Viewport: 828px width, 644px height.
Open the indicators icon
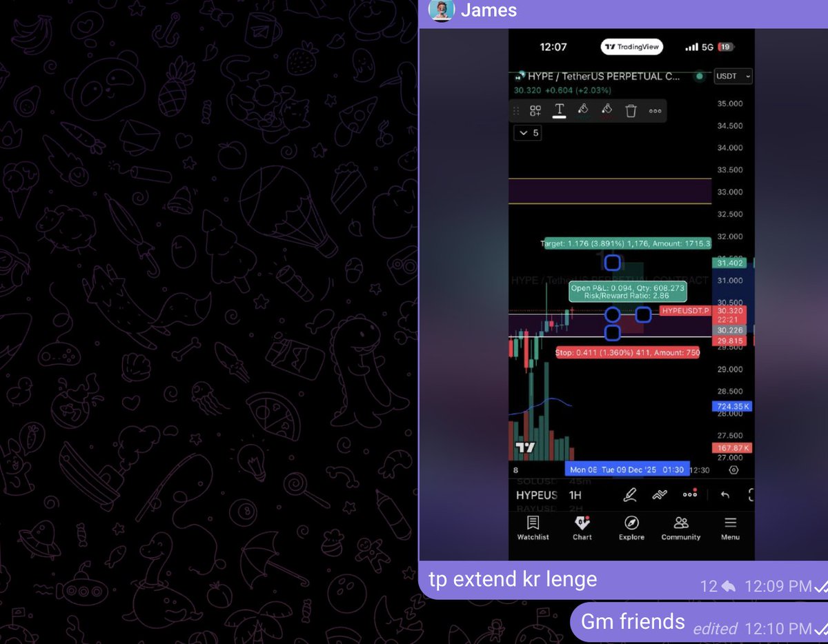pyautogui.click(x=660, y=494)
